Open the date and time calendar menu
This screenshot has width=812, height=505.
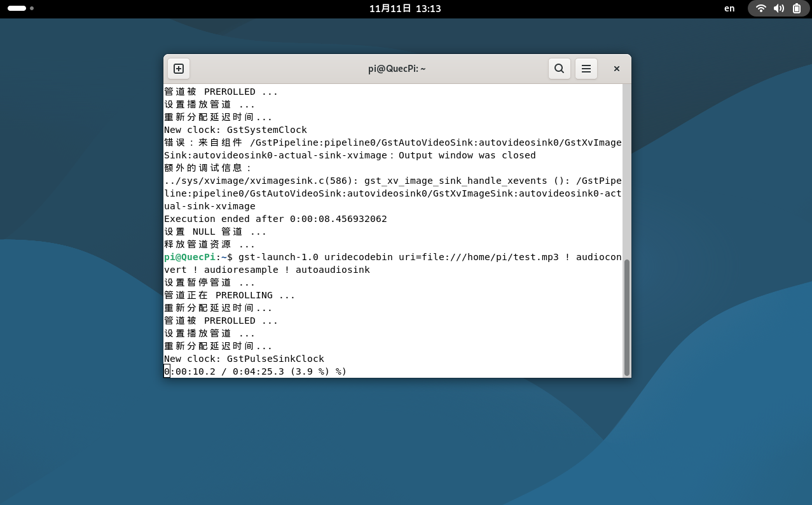pyautogui.click(x=405, y=8)
